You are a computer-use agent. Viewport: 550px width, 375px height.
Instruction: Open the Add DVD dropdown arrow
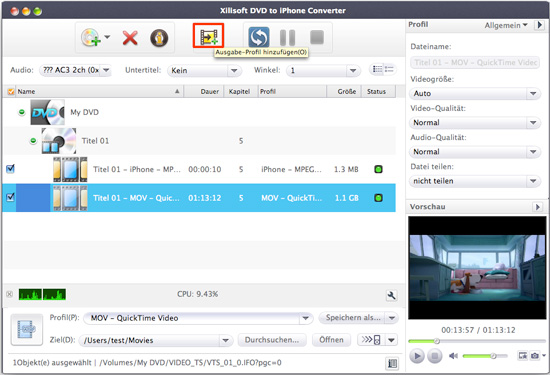pyautogui.click(x=107, y=37)
